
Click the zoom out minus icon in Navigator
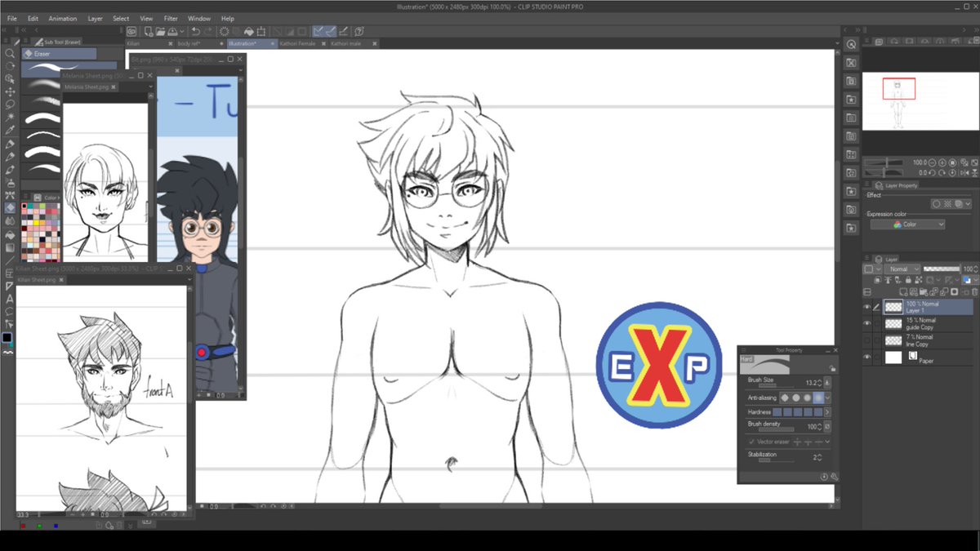932,162
